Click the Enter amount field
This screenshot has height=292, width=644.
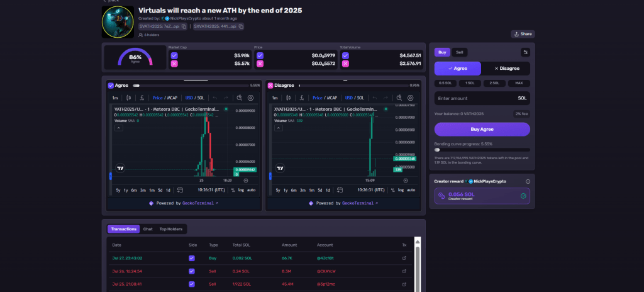pyautogui.click(x=472, y=98)
